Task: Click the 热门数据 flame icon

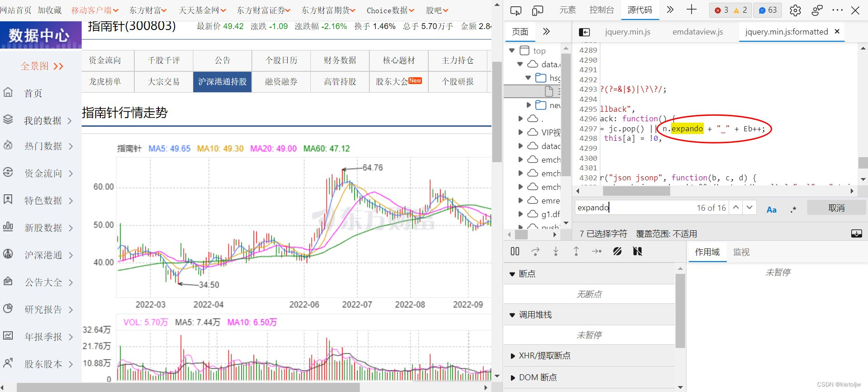Action: click(x=8, y=145)
